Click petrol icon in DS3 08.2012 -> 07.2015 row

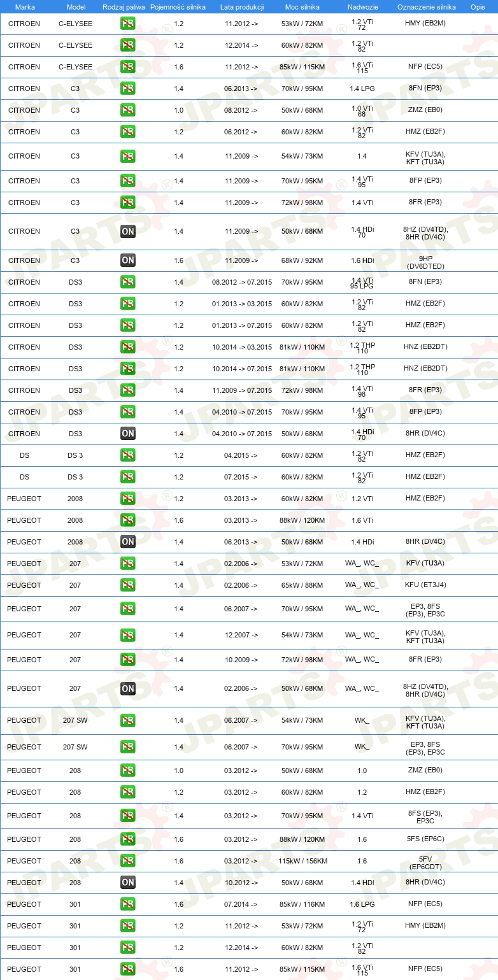[127, 282]
